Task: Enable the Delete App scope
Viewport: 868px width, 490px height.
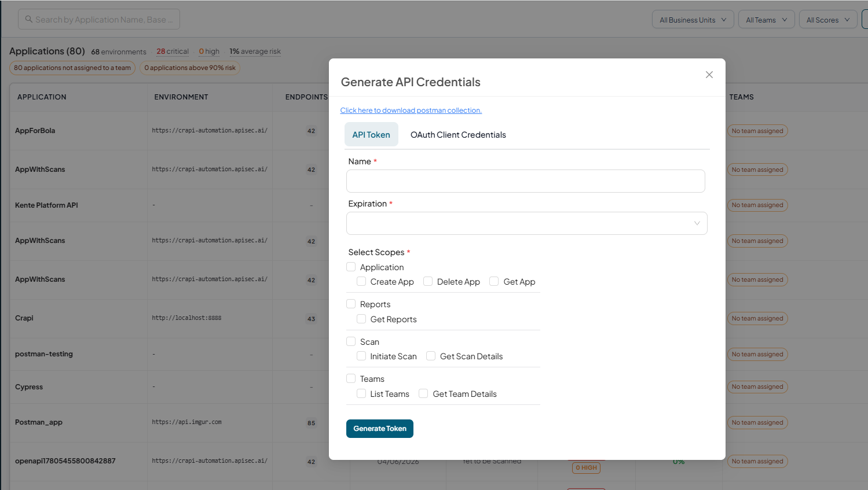Action: [428, 281]
